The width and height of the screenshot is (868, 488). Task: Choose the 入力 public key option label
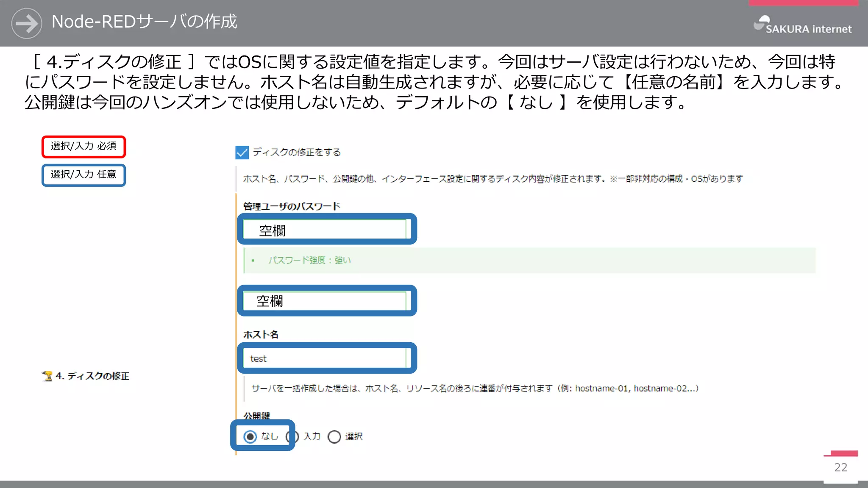pyautogui.click(x=312, y=436)
